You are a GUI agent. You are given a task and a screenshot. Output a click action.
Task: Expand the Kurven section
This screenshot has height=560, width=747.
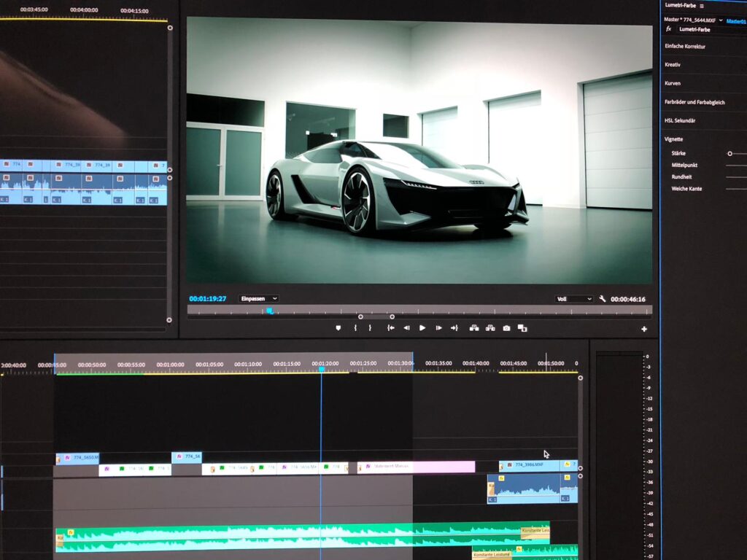click(672, 83)
